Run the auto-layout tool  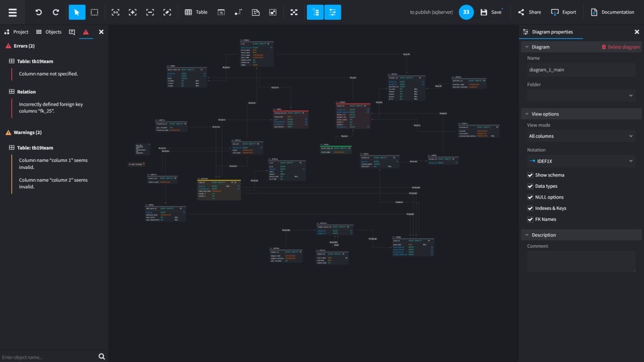click(x=294, y=12)
